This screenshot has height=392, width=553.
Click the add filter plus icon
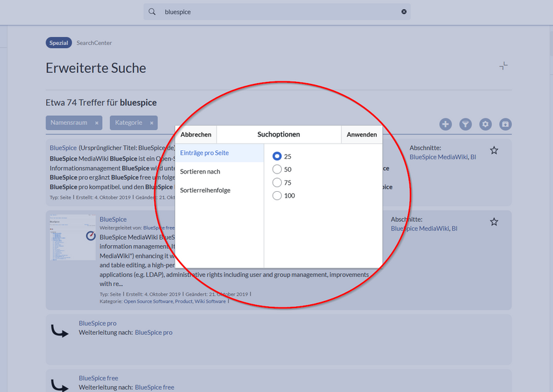446,124
